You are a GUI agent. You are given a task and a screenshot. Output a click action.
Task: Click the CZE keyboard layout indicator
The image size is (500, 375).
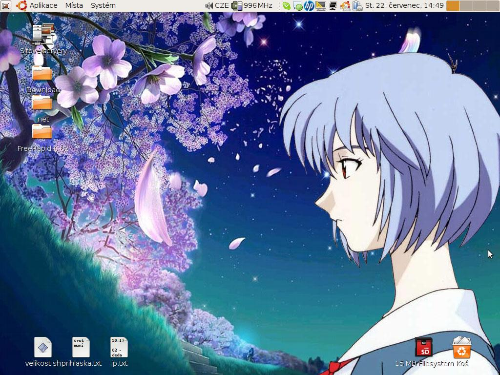[x=222, y=6]
